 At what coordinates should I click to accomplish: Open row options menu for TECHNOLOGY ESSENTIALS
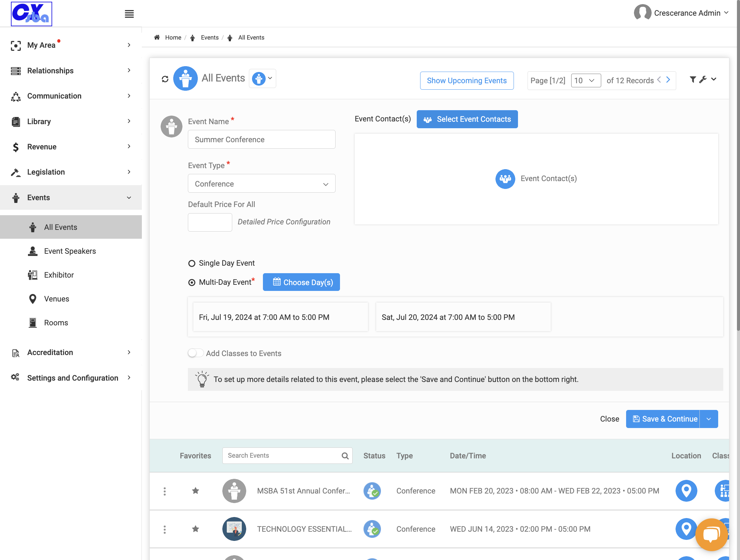pyautogui.click(x=165, y=529)
